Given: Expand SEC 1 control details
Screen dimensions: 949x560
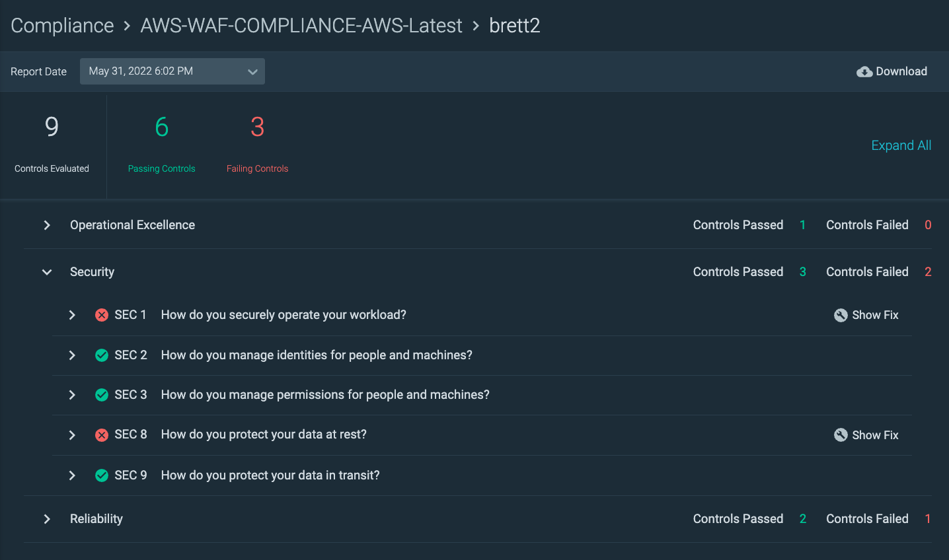Looking at the screenshot, I should pos(72,315).
